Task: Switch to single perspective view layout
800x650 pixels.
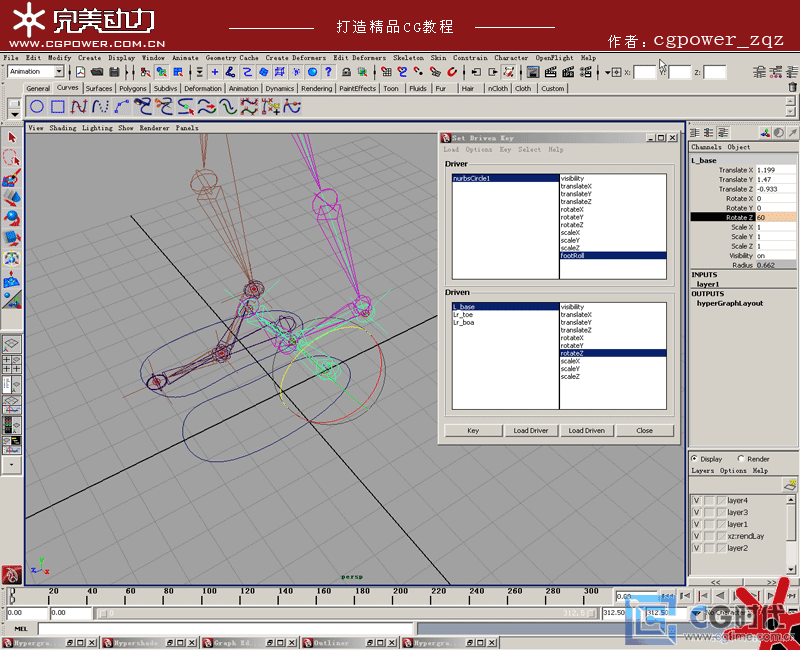Action: point(12,344)
